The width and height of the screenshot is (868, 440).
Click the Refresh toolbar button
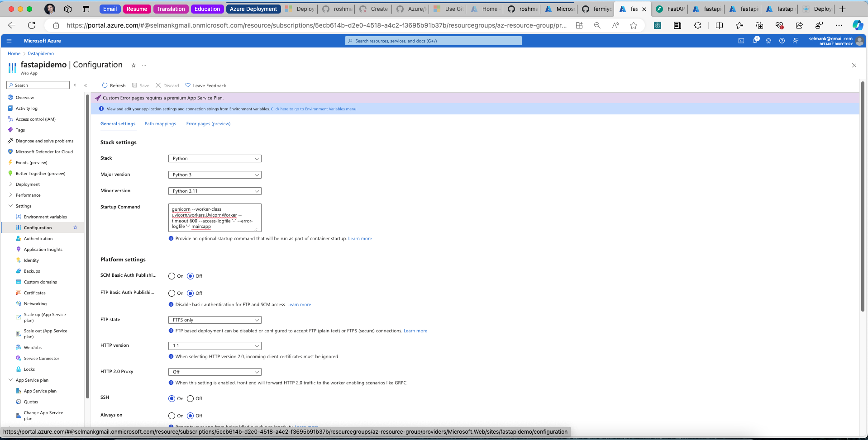(x=114, y=85)
